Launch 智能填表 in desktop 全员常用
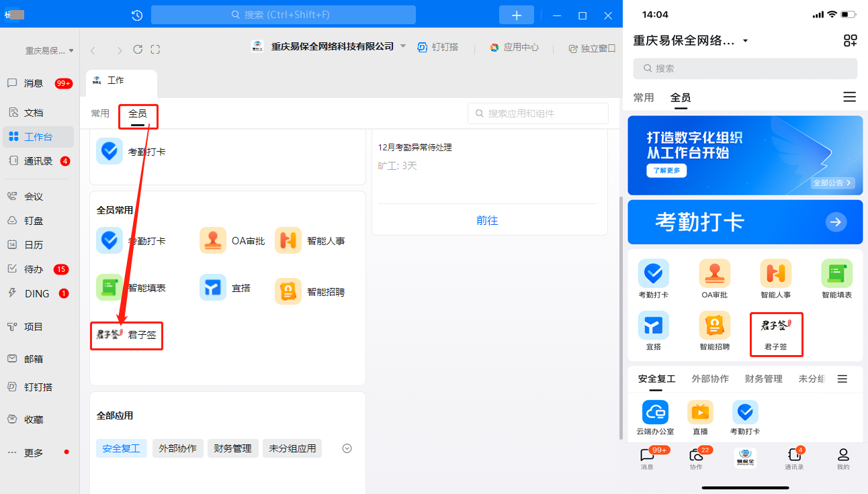 [x=131, y=288]
